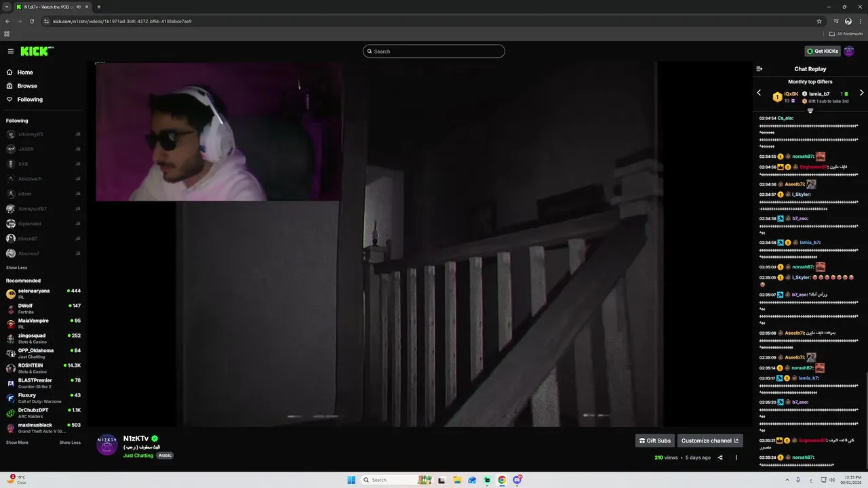
Task: Expand the gifters leaderboard handle
Action: tap(810, 110)
